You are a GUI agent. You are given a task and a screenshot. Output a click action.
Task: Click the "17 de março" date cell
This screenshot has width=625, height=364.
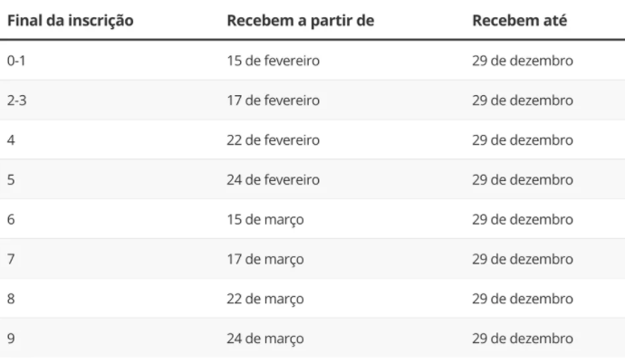point(264,260)
